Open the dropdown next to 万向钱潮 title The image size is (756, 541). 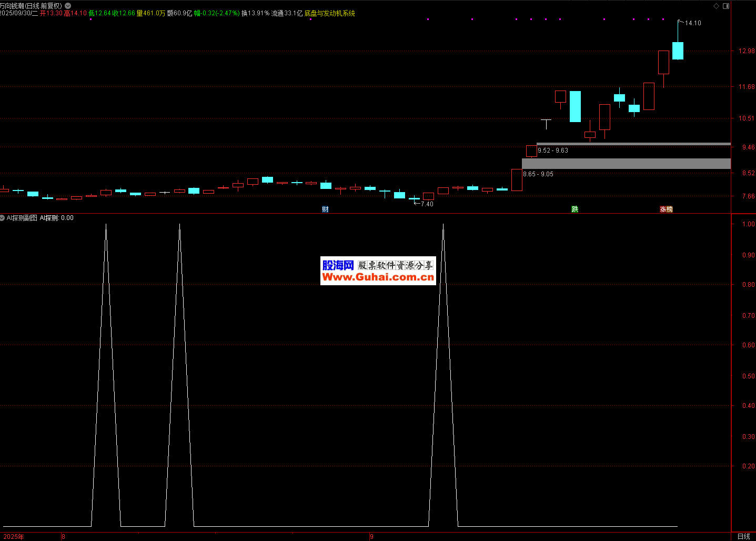(x=68, y=6)
